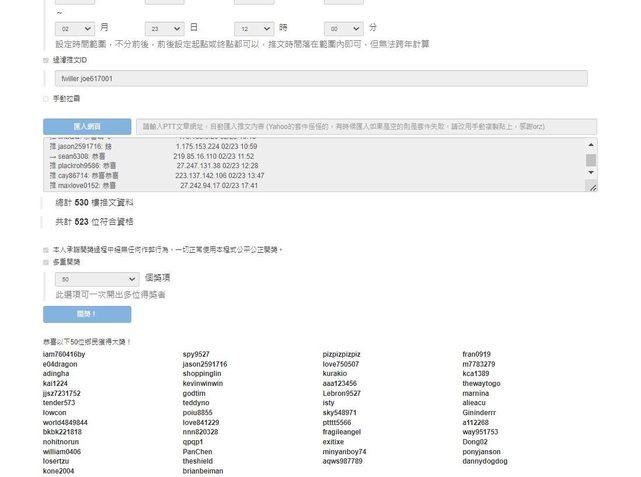
Task: Check the 本人承諾 fairness pledge checkbox
Action: (x=46, y=249)
